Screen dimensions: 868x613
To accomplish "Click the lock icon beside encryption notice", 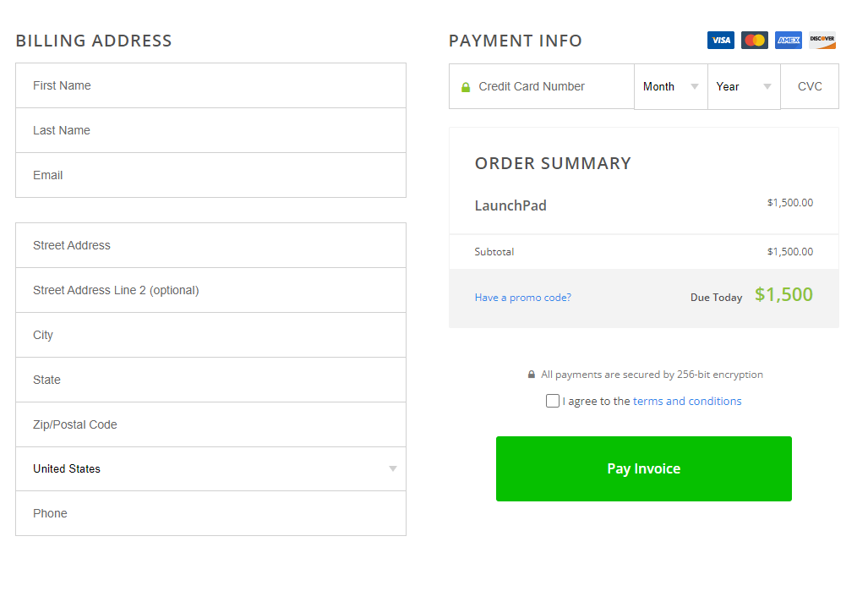I will [532, 375].
